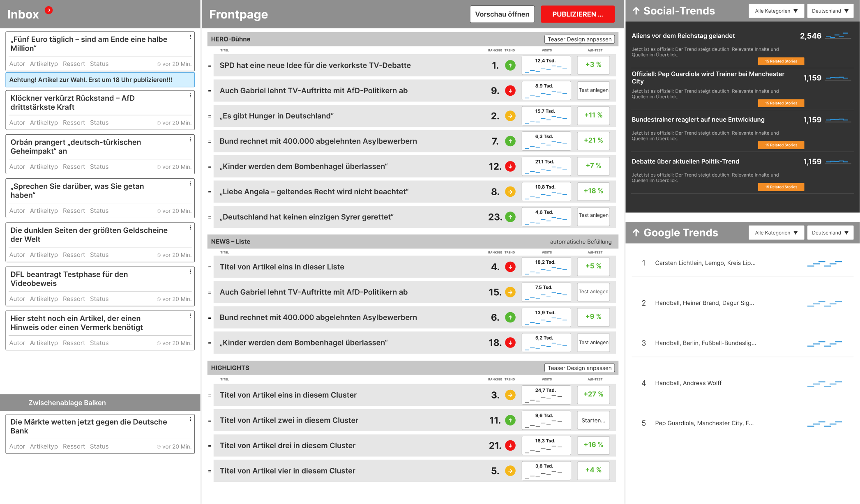Image resolution: width=860 pixels, height=504 pixels.
Task: Click 'Artikeltyp' in 'Klöckner verkürzt Rückstand' card
Action: click(x=44, y=123)
